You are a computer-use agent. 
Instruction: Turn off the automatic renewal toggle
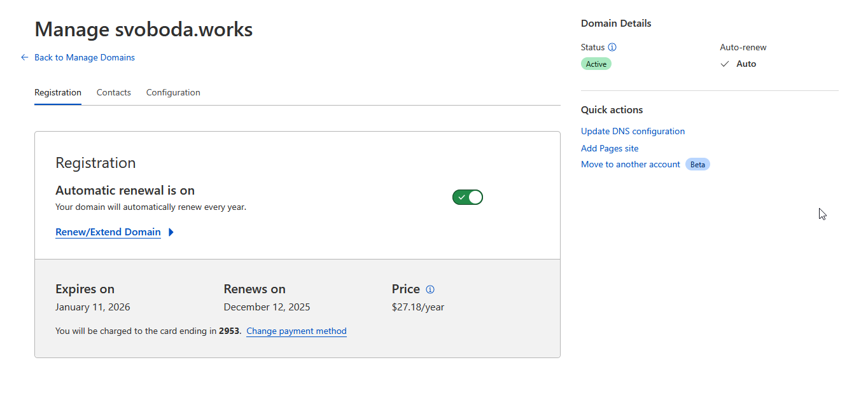[x=468, y=197]
